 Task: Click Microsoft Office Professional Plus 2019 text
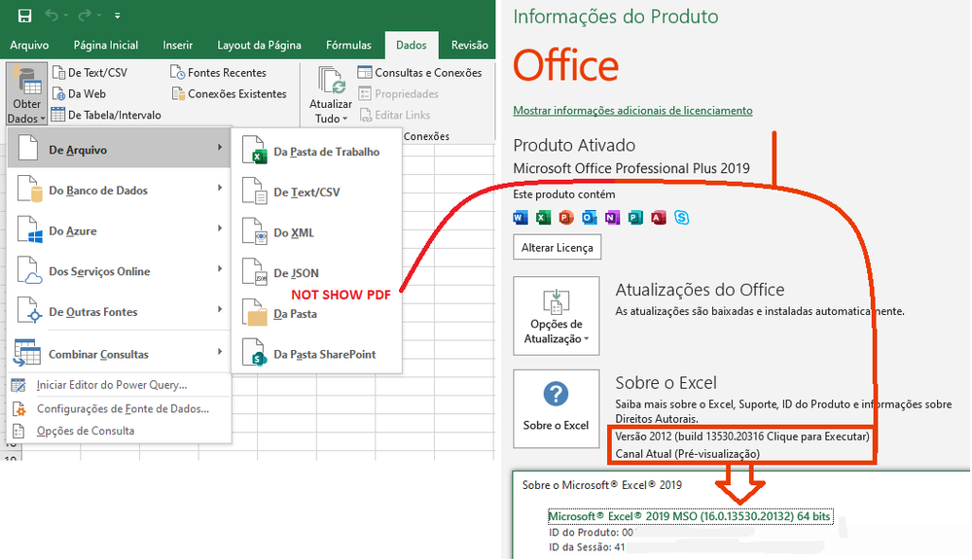point(631,168)
